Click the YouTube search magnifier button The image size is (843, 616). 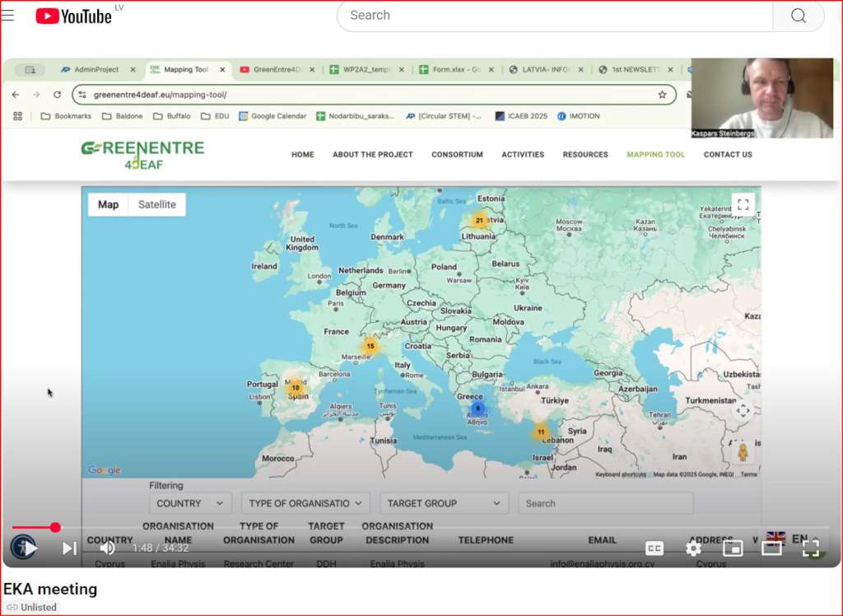(x=798, y=16)
